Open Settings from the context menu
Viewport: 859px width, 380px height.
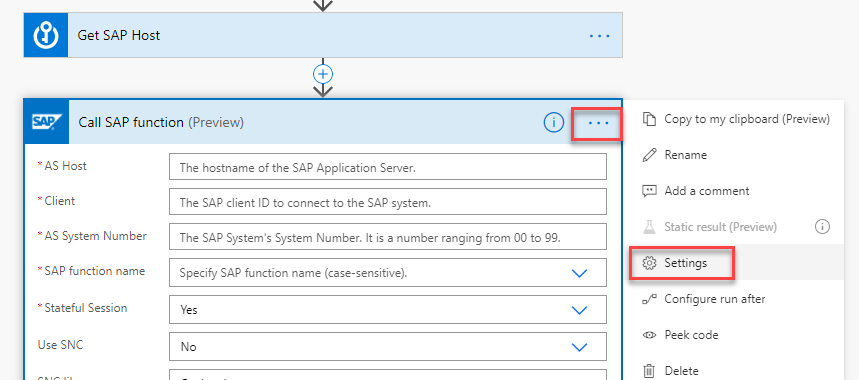coord(685,263)
